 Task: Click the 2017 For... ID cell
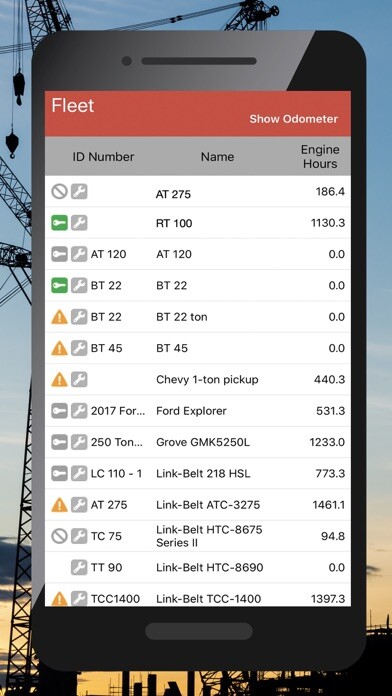point(118,411)
